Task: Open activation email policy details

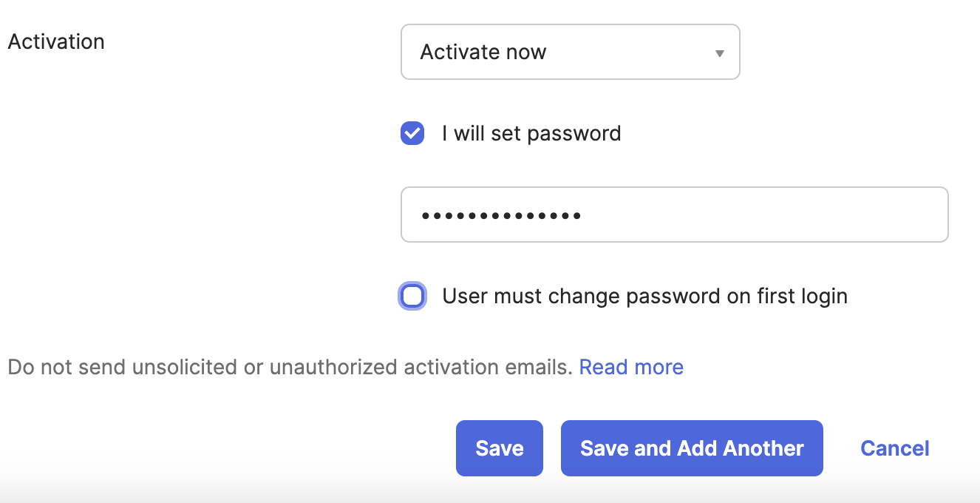Action: tap(631, 367)
